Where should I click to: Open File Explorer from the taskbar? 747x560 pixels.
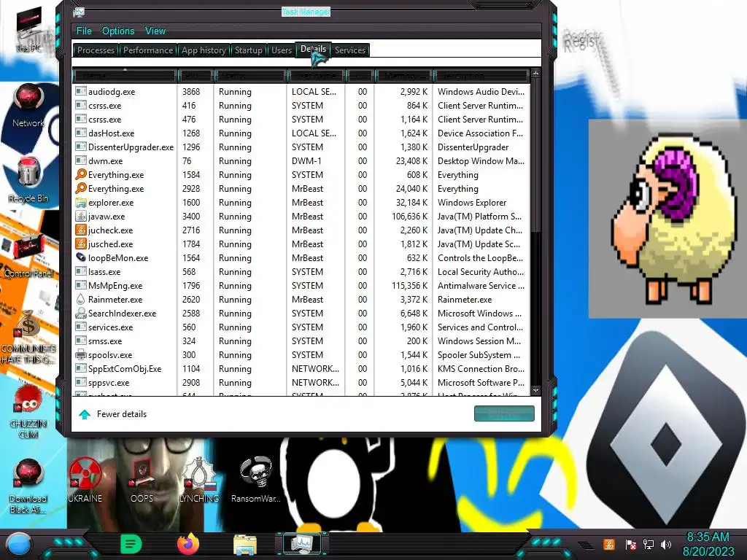tap(245, 545)
